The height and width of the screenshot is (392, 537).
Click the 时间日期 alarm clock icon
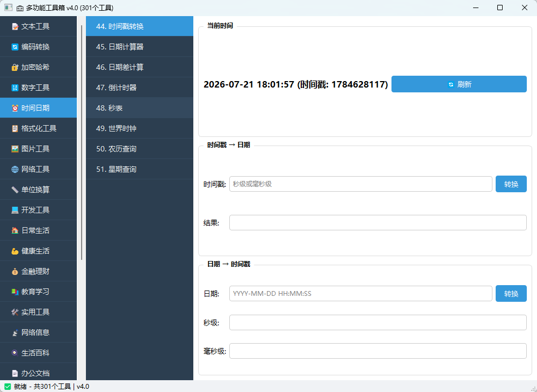click(x=14, y=108)
